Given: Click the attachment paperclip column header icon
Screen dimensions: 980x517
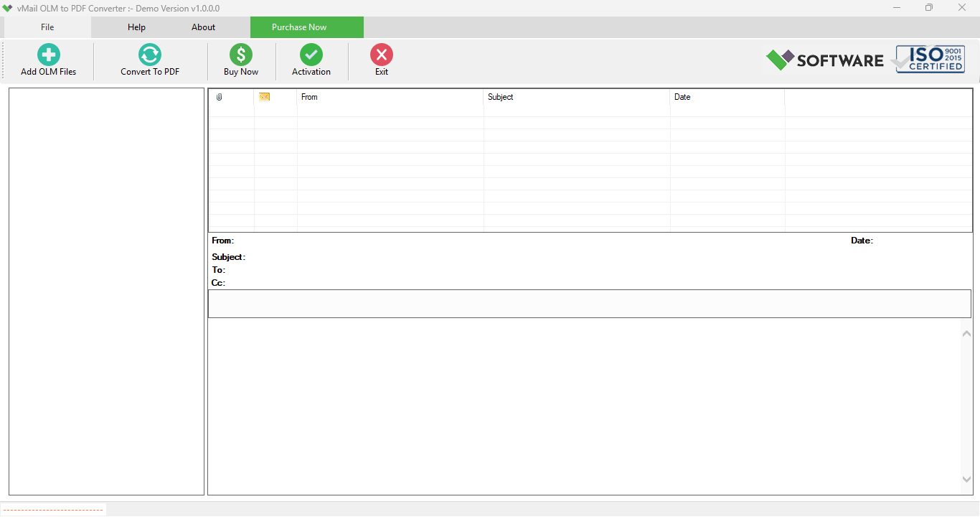Looking at the screenshot, I should 220,96.
